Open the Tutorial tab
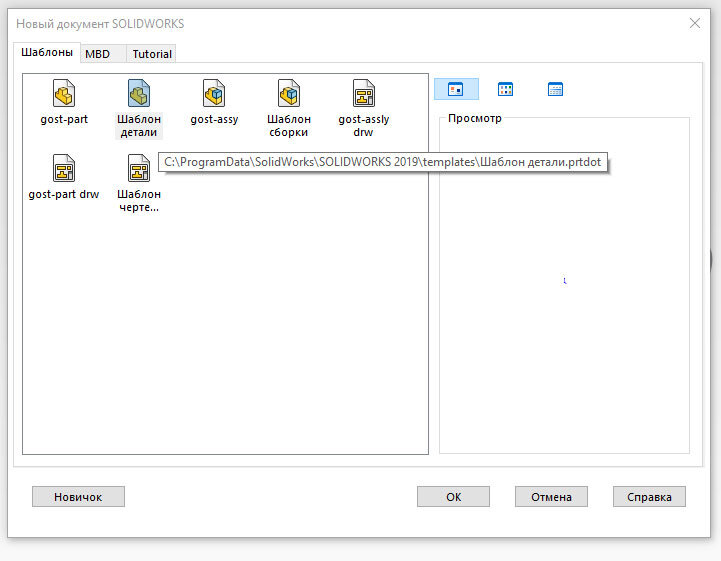Viewport: 721px width, 561px height. pyautogui.click(x=152, y=54)
